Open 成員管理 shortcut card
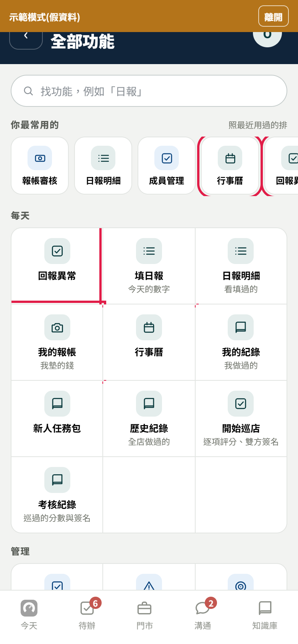 pyautogui.click(x=167, y=166)
